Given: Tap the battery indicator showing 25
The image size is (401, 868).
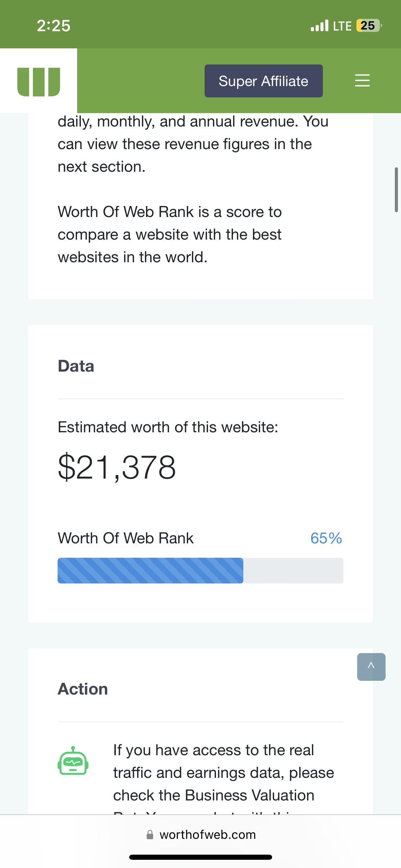Looking at the screenshot, I should pos(368,26).
